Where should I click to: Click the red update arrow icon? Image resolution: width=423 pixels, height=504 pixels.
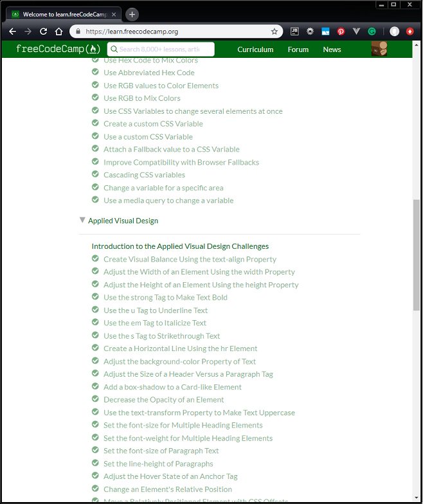click(410, 32)
